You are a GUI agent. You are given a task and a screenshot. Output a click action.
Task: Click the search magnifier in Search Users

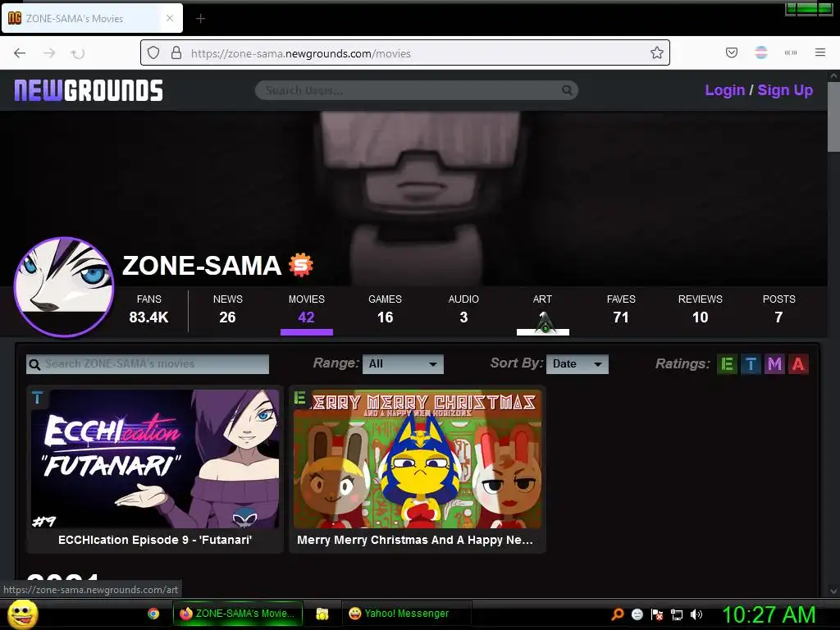567,90
